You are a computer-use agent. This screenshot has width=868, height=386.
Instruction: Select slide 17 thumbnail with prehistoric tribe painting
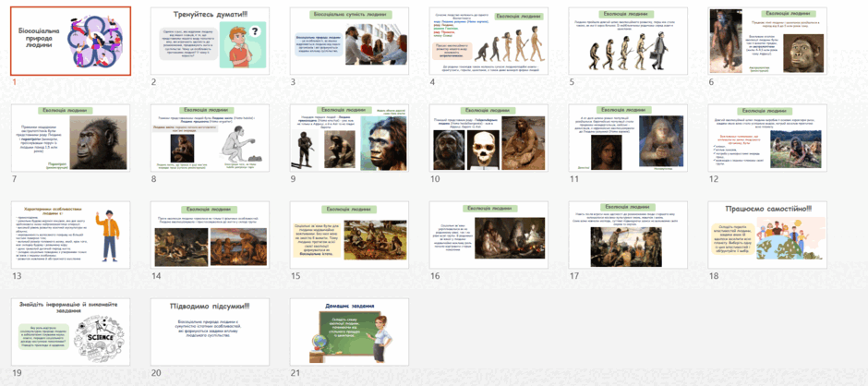click(x=628, y=235)
